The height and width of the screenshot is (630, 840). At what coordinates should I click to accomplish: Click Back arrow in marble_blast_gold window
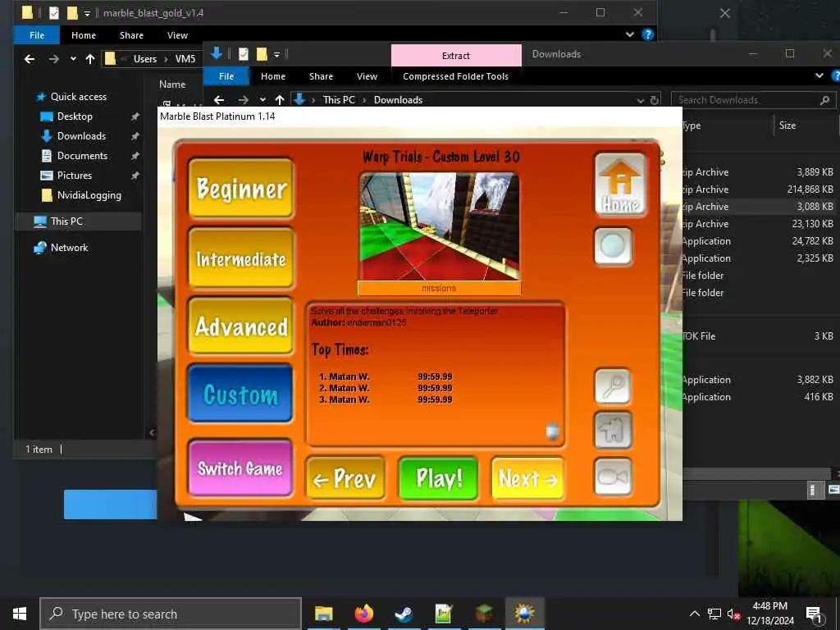30,59
